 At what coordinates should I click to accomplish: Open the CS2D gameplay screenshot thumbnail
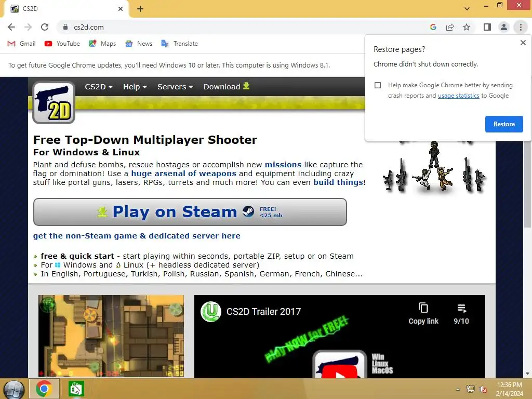coord(111,336)
